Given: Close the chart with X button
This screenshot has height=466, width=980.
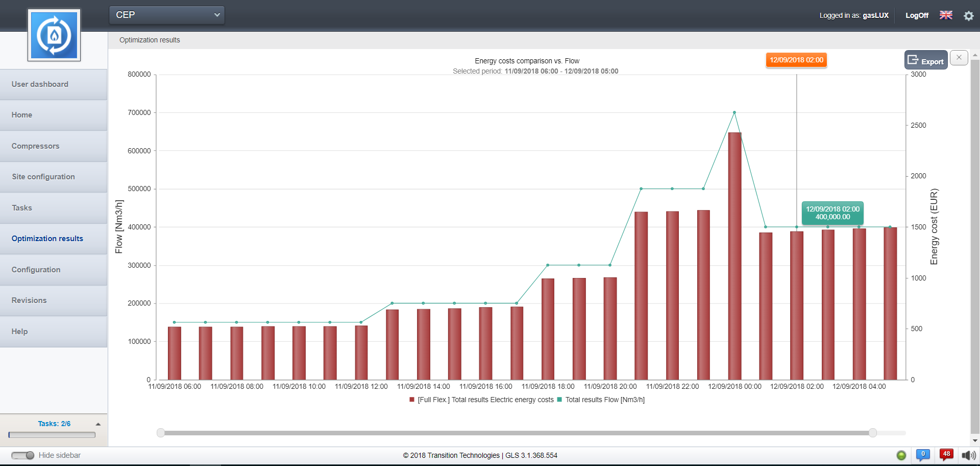Looking at the screenshot, I should 959,58.
